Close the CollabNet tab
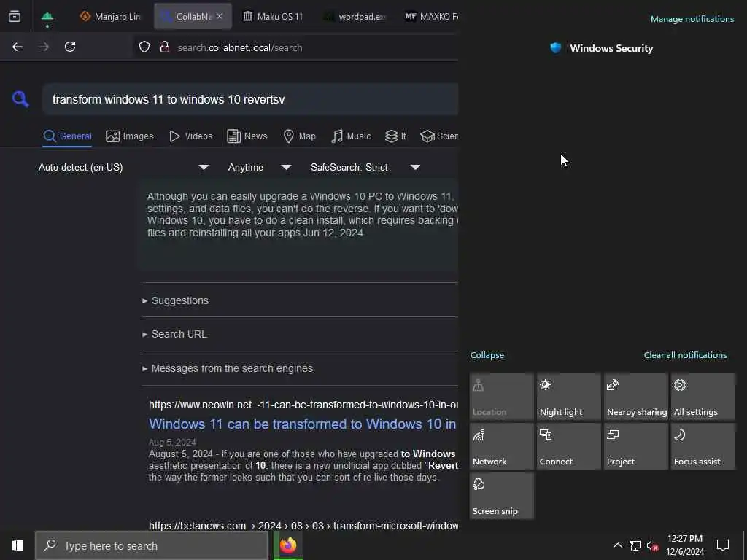The height and width of the screenshot is (560, 747). click(x=219, y=16)
